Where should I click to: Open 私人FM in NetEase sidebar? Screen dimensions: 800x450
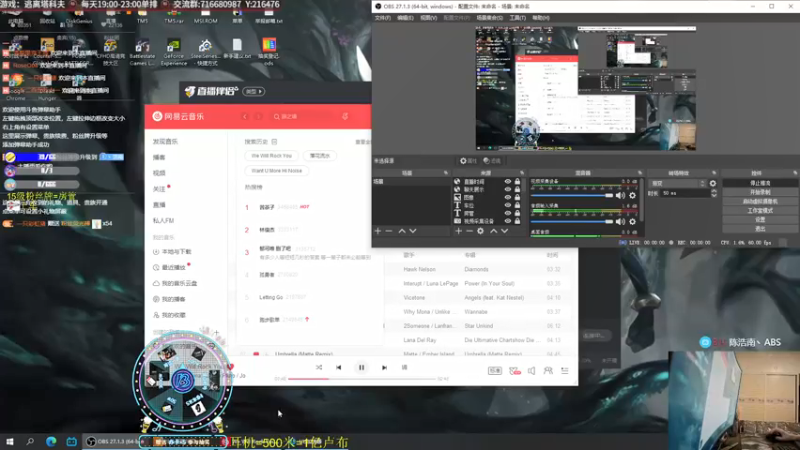tap(163, 221)
